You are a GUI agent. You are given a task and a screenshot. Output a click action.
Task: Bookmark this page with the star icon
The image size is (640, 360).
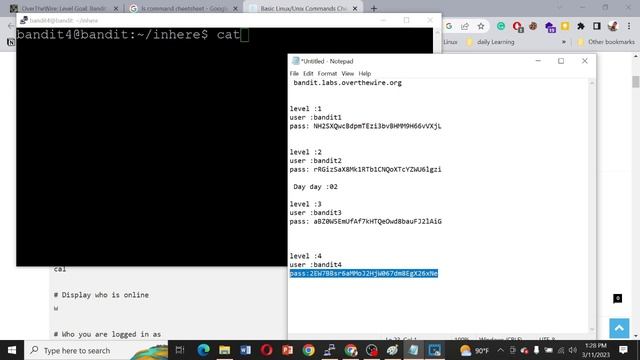[481, 26]
